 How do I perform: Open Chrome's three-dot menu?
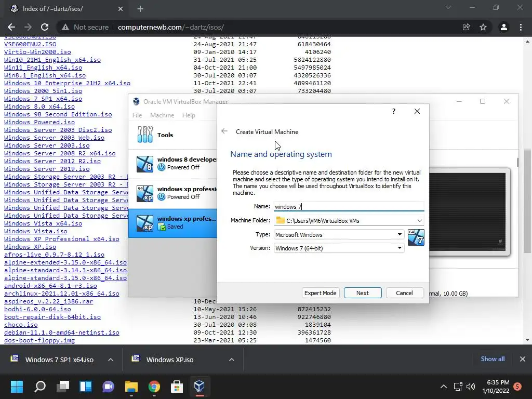tap(521, 27)
